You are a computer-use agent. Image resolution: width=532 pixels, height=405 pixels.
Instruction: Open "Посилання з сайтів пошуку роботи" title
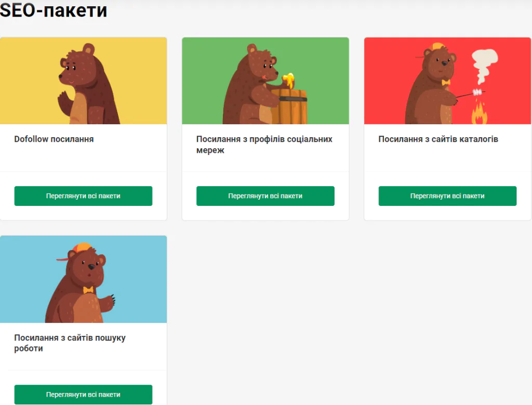[x=70, y=343]
